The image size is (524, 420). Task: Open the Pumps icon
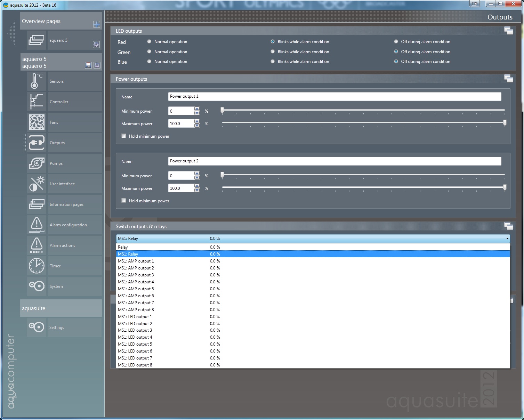pos(37,163)
